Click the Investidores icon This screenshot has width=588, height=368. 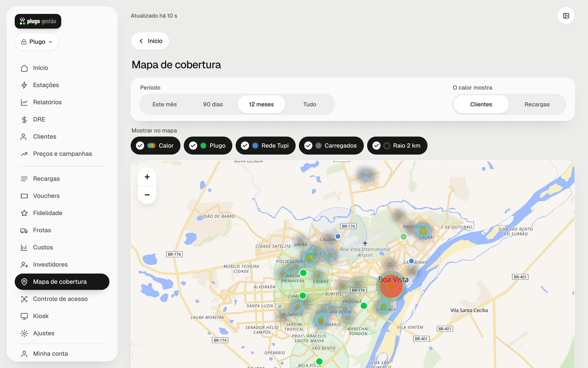pyautogui.click(x=24, y=265)
